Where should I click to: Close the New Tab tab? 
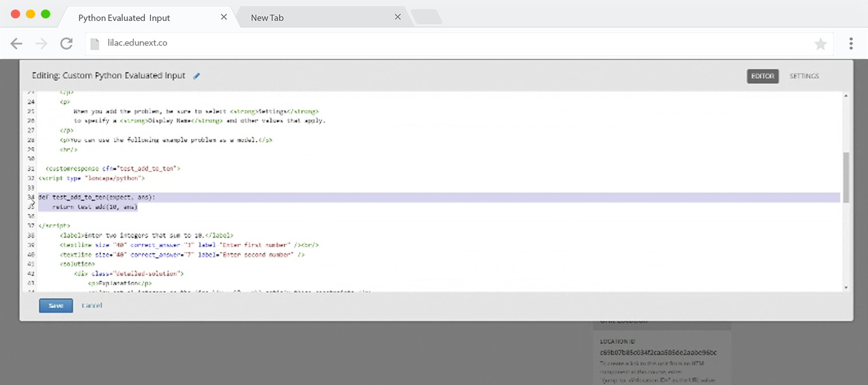point(398,17)
